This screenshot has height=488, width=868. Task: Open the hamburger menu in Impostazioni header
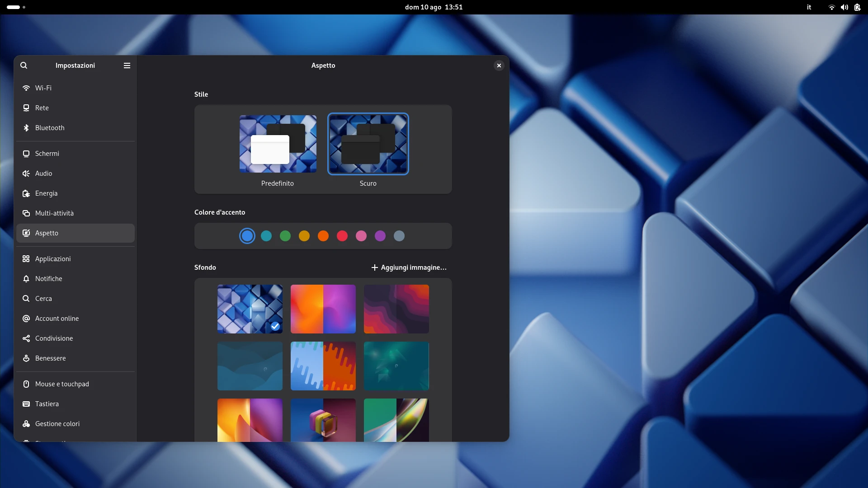coord(127,66)
